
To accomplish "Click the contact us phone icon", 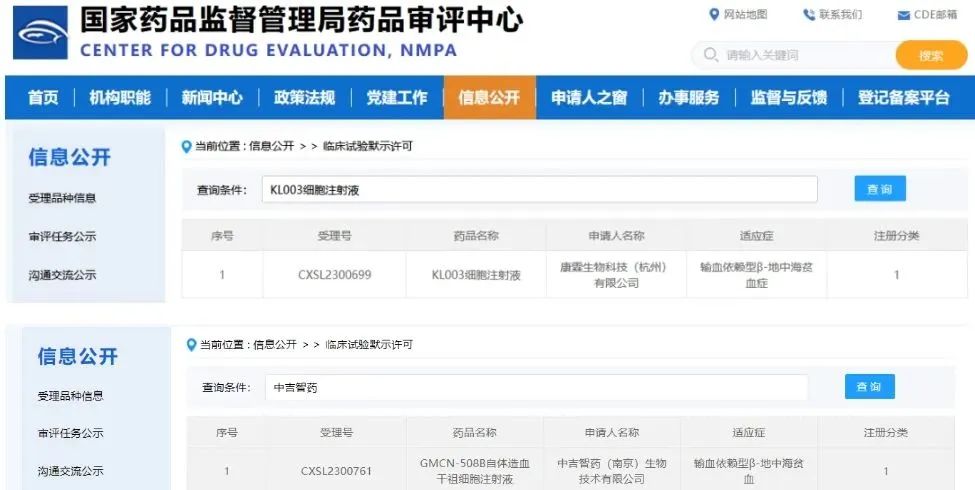I will (809, 15).
